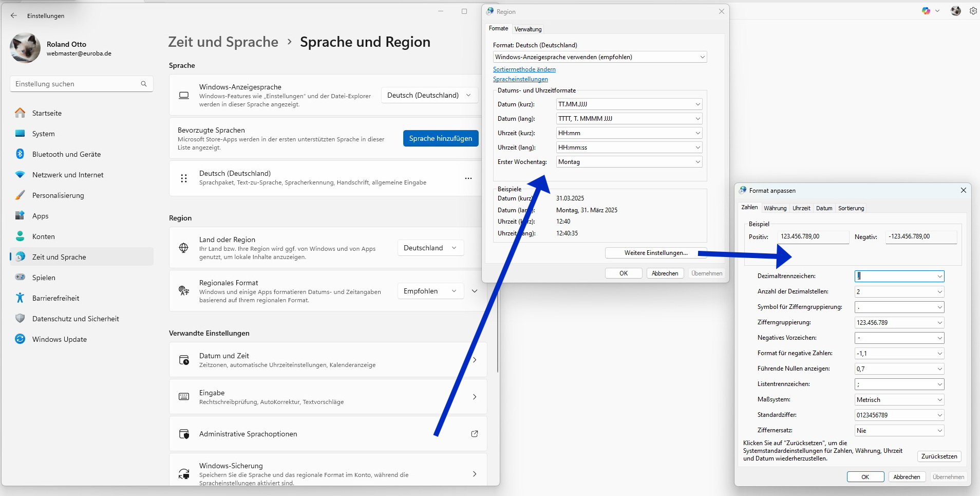The width and height of the screenshot is (980, 496).
Task: Click the back arrow in Einstellungen
Action: click(x=14, y=16)
